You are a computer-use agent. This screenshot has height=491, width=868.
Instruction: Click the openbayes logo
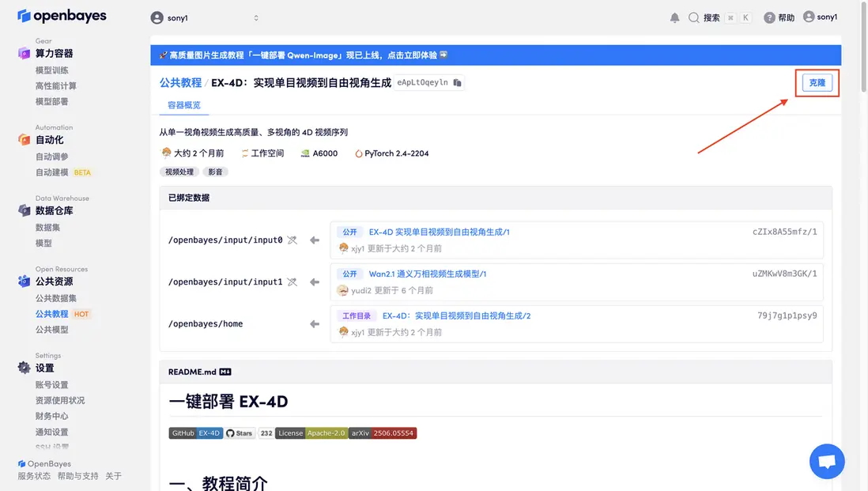(62, 16)
